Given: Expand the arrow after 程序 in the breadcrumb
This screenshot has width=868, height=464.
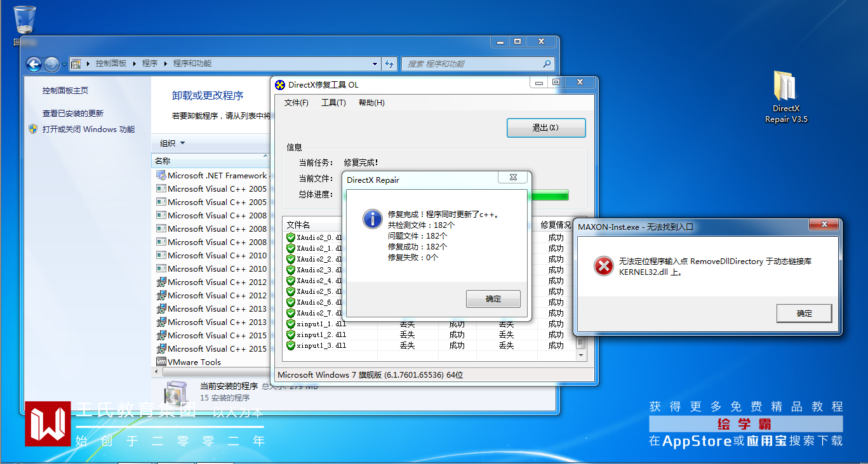Looking at the screenshot, I should click(x=166, y=63).
